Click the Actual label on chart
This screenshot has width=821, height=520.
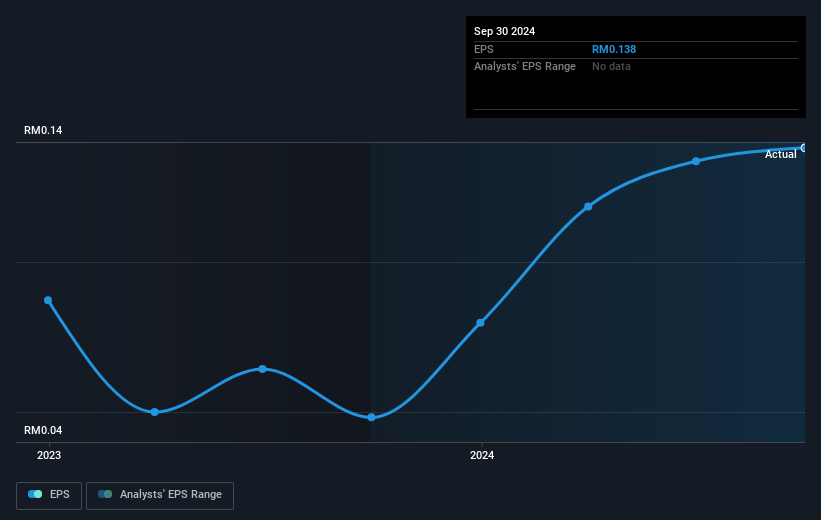pos(780,154)
